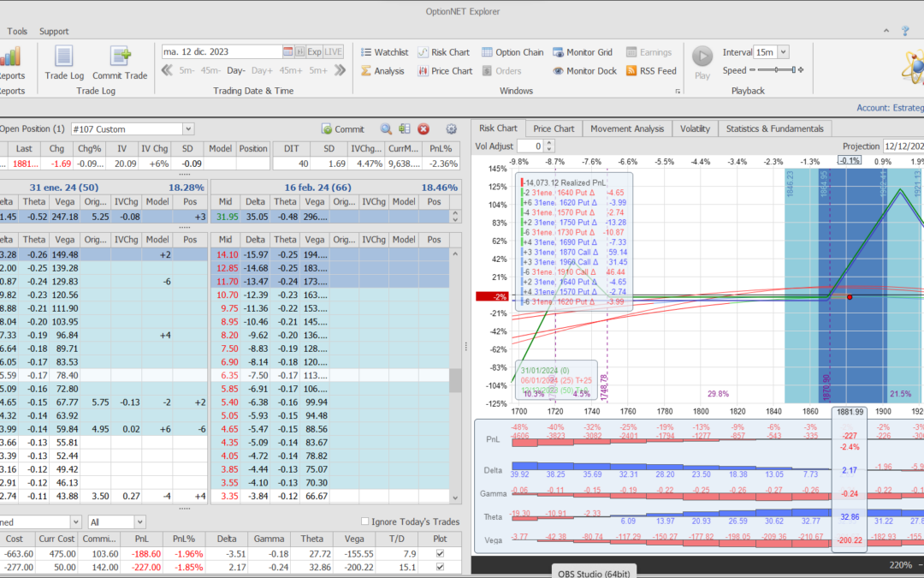The height and width of the screenshot is (578, 924).
Task: Click the red delete position icon
Action: tap(423, 129)
